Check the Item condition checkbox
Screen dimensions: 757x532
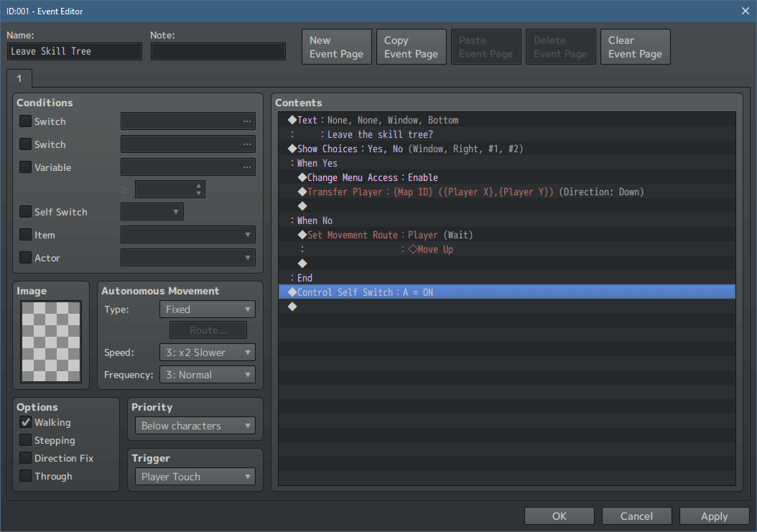[25, 235]
